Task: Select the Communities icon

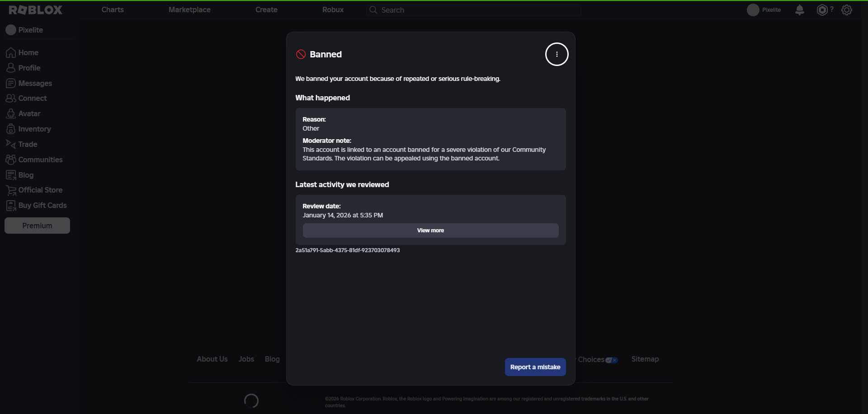Action: click(x=11, y=159)
